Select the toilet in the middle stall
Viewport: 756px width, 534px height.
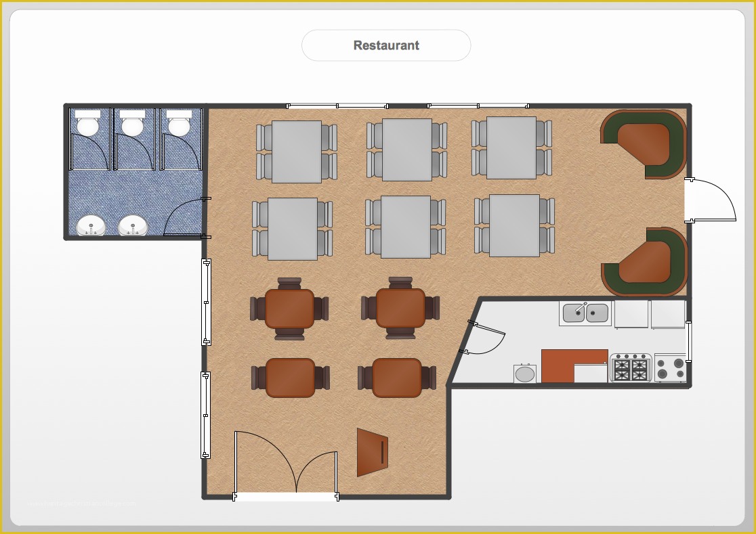(x=133, y=123)
